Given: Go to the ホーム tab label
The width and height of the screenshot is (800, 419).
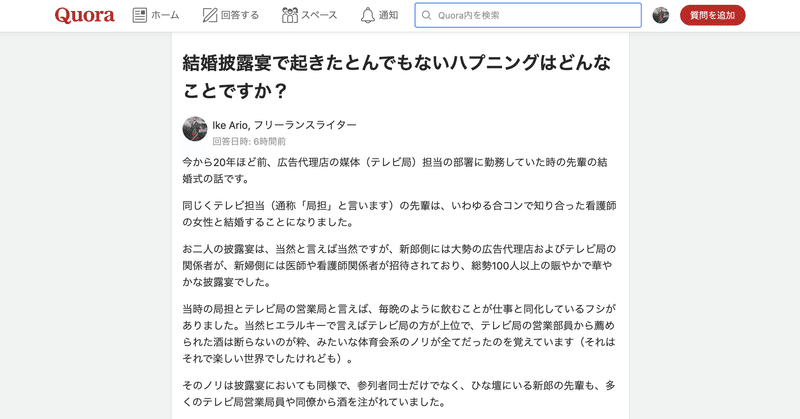Looking at the screenshot, I should (165, 15).
